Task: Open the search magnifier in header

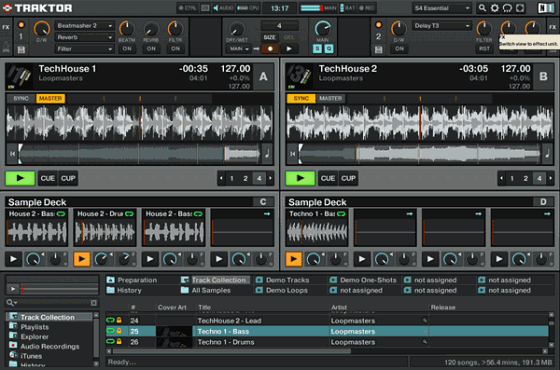Action: (482, 8)
